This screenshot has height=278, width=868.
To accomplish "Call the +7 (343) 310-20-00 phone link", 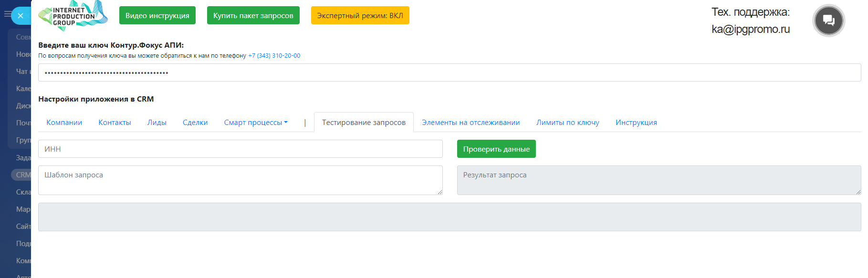I will point(274,56).
